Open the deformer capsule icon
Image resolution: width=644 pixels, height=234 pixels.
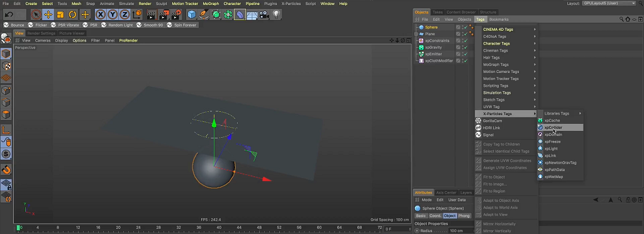pyautogui.click(x=240, y=14)
